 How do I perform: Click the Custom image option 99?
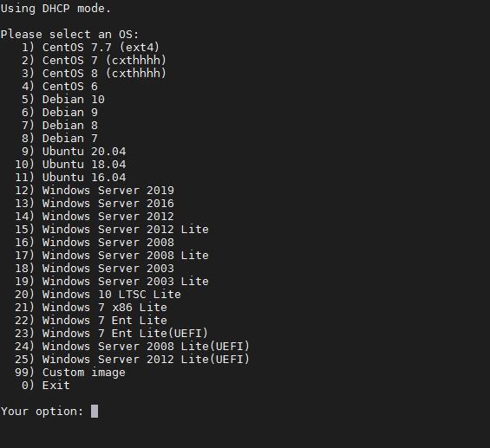(x=70, y=373)
